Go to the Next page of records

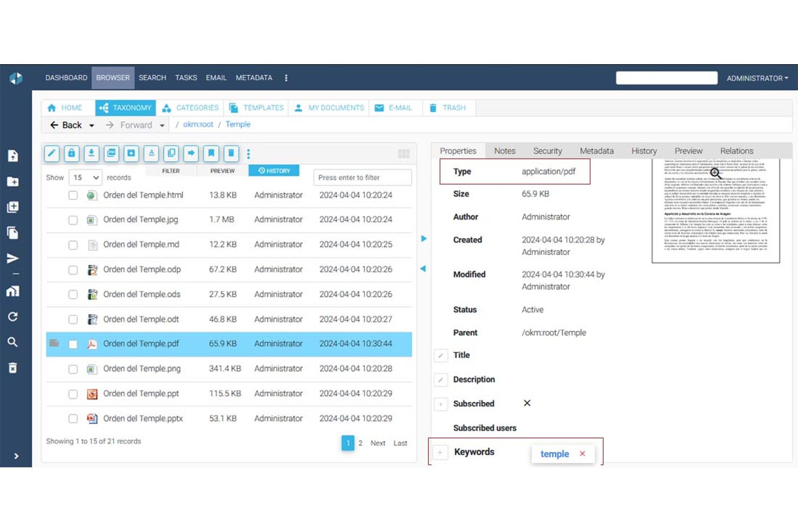(x=378, y=443)
